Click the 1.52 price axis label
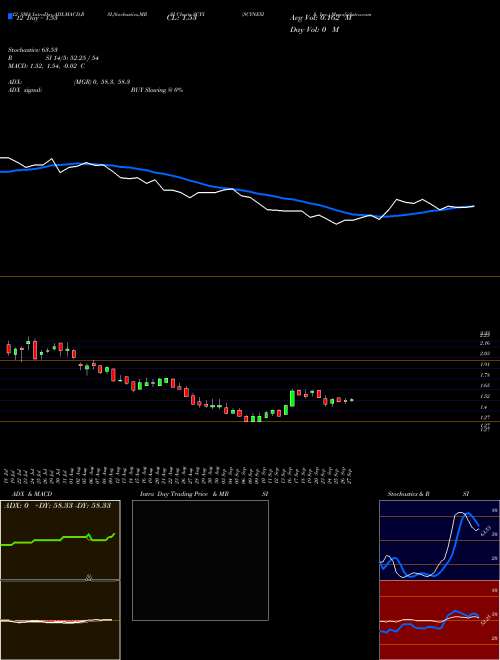 (485, 396)
